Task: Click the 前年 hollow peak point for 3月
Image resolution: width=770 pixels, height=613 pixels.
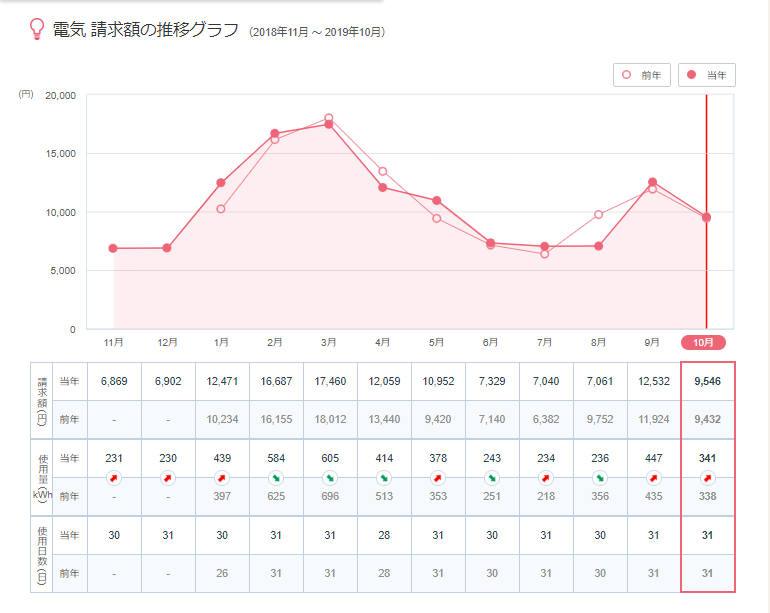Action: coord(329,118)
